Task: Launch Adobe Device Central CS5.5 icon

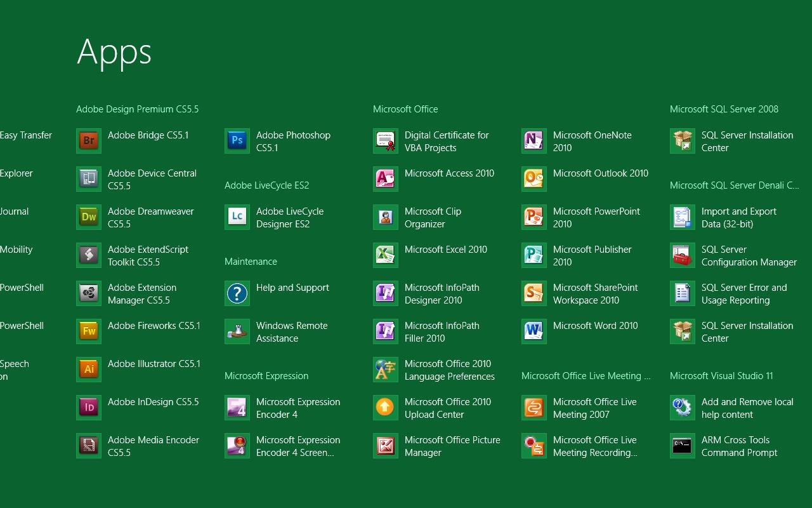Action: click(x=89, y=179)
